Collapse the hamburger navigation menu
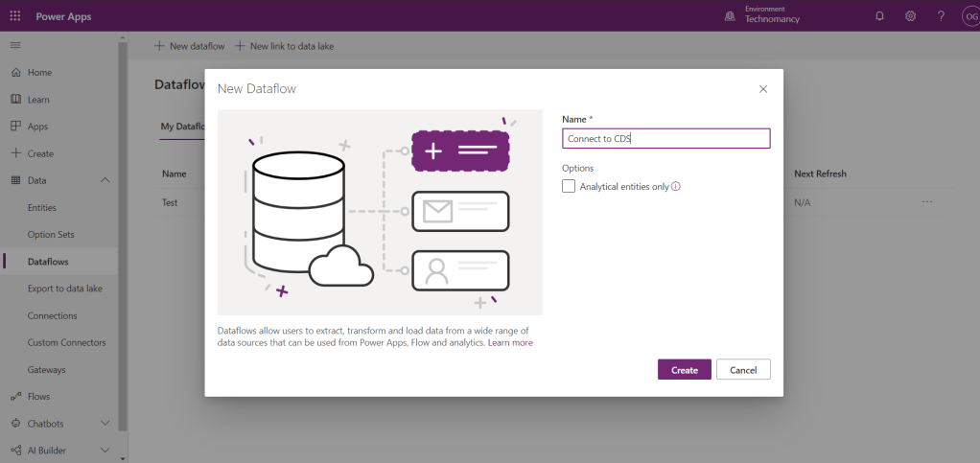 point(14,46)
